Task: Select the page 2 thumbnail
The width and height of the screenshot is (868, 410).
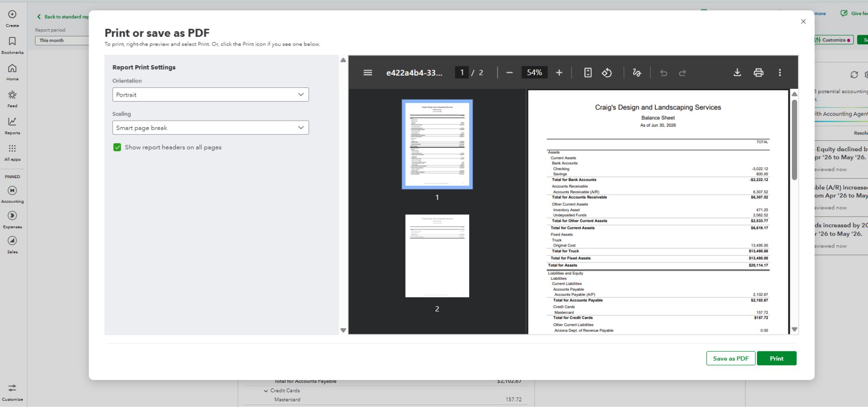Action: tap(437, 256)
